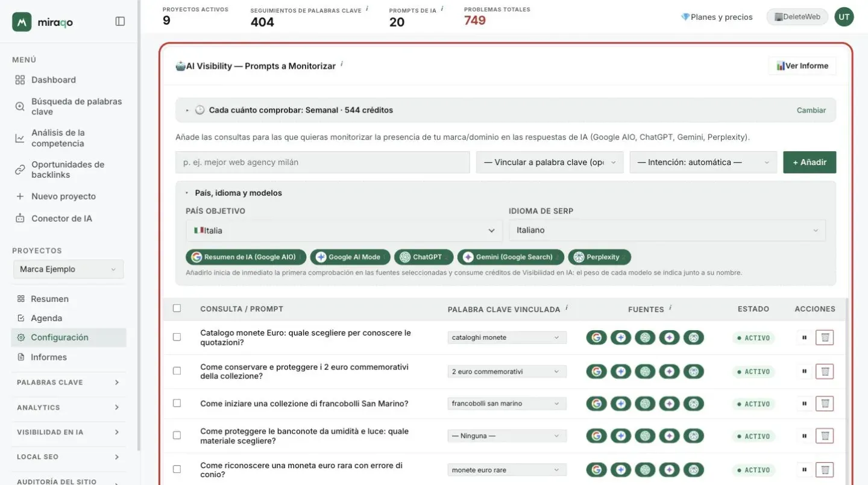The height and width of the screenshot is (485, 868).
Task: Delete the '2 euro commemorativi' conservation prompt
Action: click(x=825, y=371)
